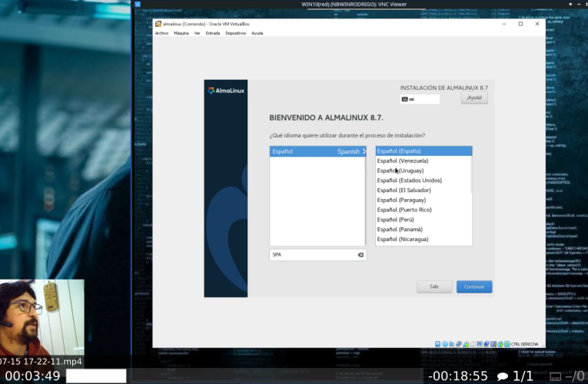Select Español (Paraguay) locale
Screen dimensions: 588x384
(x=424, y=200)
